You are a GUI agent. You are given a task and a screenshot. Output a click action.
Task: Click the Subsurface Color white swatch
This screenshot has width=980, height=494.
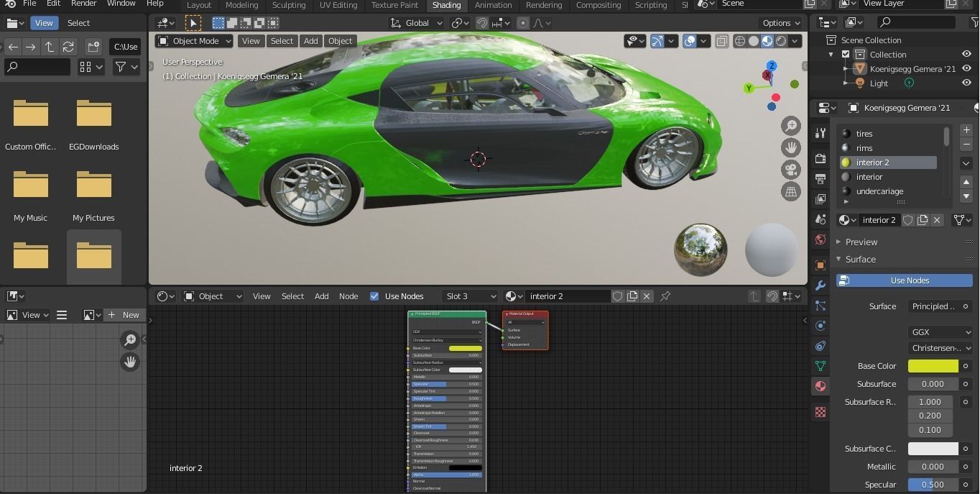tap(933, 449)
